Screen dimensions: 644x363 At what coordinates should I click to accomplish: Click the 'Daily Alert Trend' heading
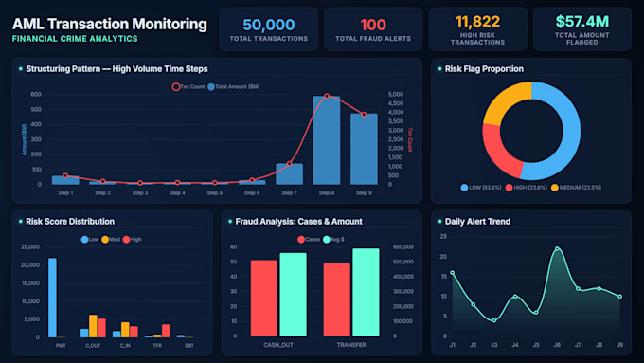click(x=477, y=222)
